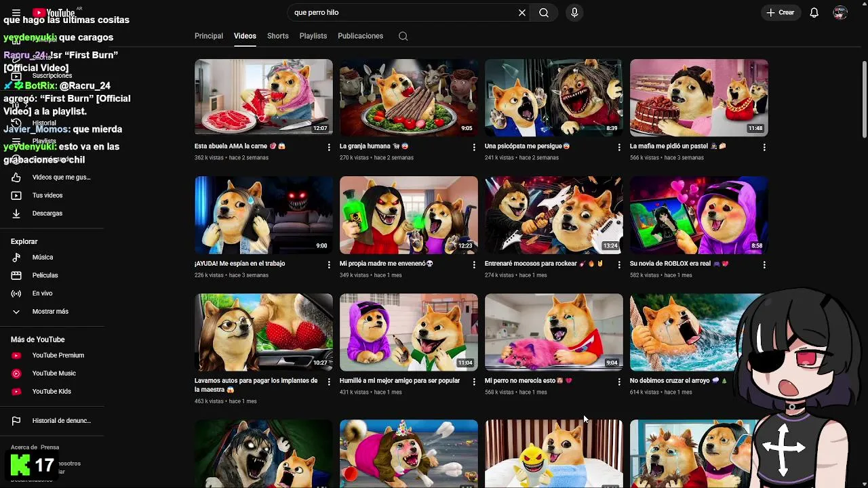This screenshot has height=488, width=868.
Task: Open the hamburger guide menu
Action: (x=16, y=12)
